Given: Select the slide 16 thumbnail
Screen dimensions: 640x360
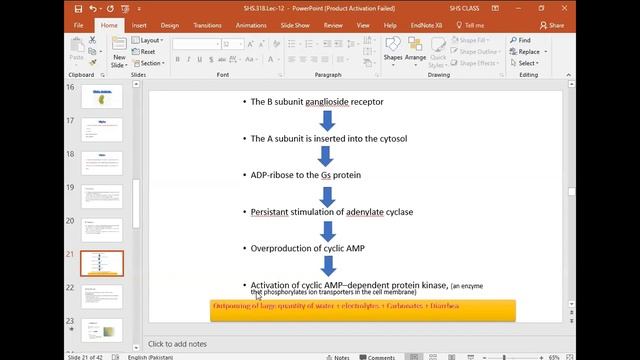Looking at the screenshot, I should coord(102,97).
